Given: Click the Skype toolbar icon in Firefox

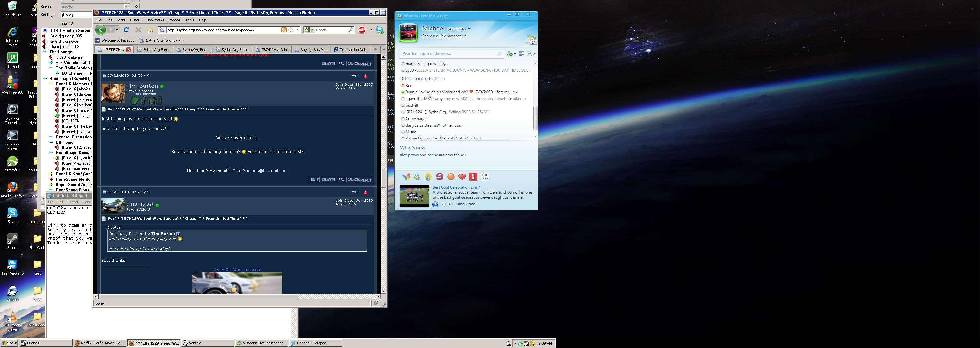Looking at the screenshot, I should [x=379, y=30].
